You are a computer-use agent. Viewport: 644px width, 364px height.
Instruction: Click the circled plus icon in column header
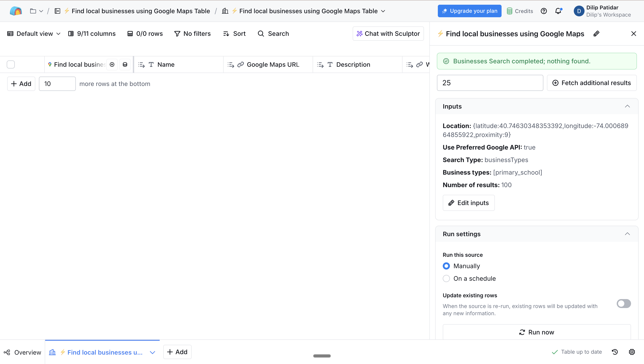pos(112,65)
